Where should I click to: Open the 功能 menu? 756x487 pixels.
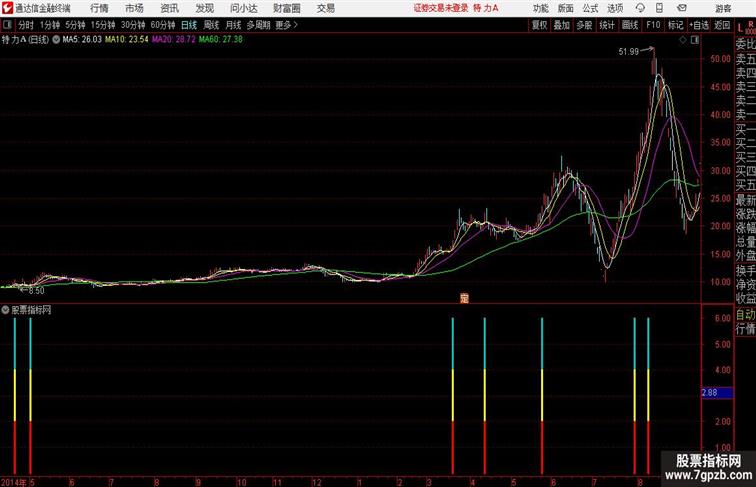point(540,8)
